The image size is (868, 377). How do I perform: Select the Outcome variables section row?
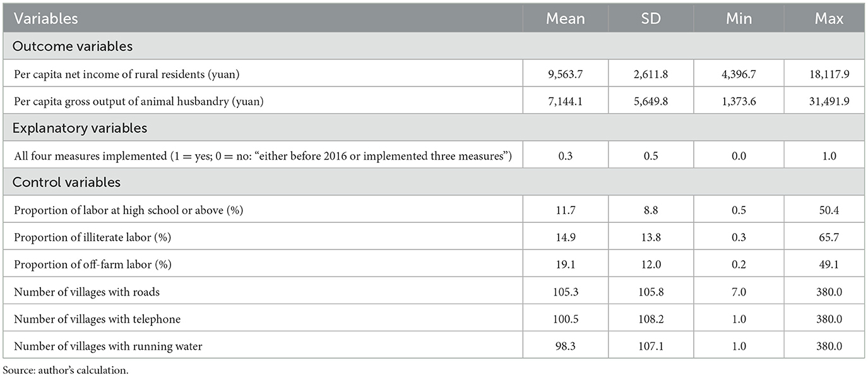coord(434,47)
